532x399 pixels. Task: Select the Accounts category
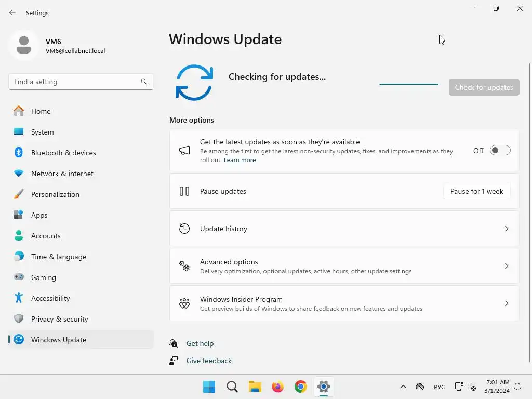81,235
